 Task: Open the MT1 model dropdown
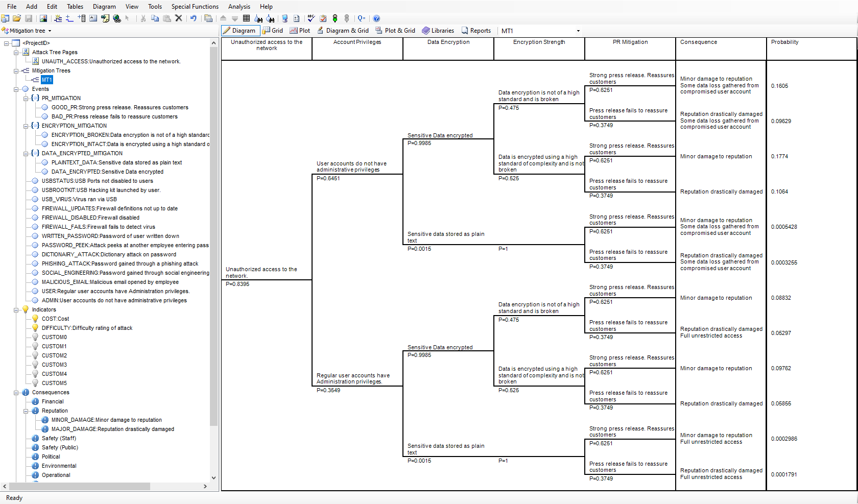point(577,31)
